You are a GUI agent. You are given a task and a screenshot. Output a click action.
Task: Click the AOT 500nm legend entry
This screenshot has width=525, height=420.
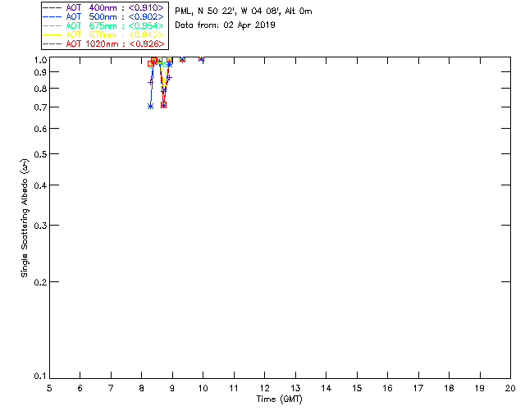coord(103,16)
